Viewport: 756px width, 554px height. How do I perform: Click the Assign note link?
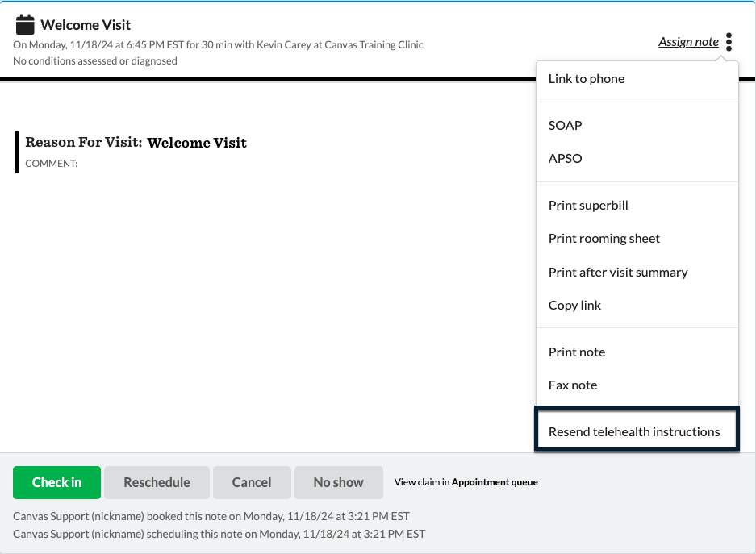[x=688, y=42]
